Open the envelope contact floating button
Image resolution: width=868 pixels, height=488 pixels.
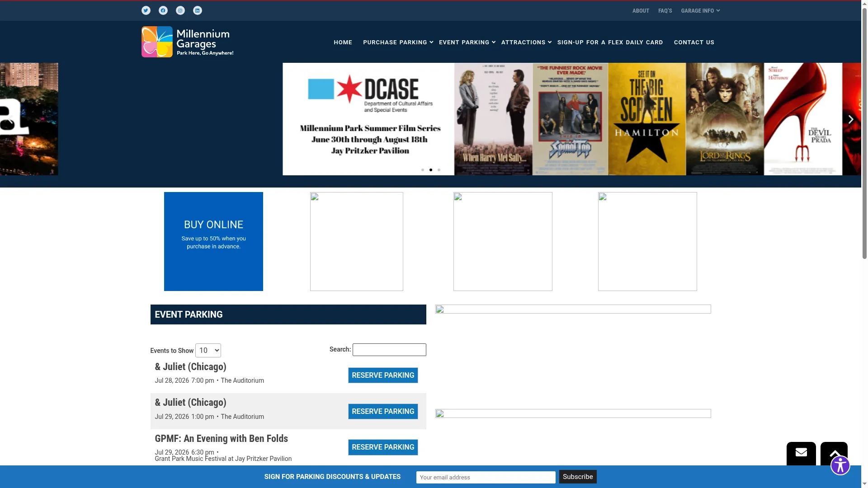[801, 453]
